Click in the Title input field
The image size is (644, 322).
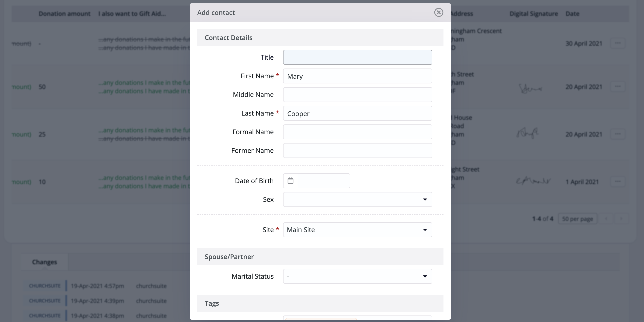[x=357, y=57]
